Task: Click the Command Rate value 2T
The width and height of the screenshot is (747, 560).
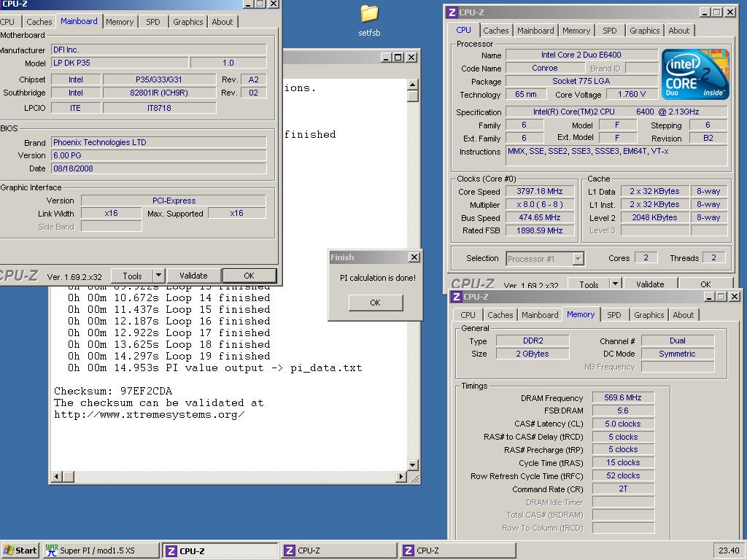Action: click(x=623, y=489)
